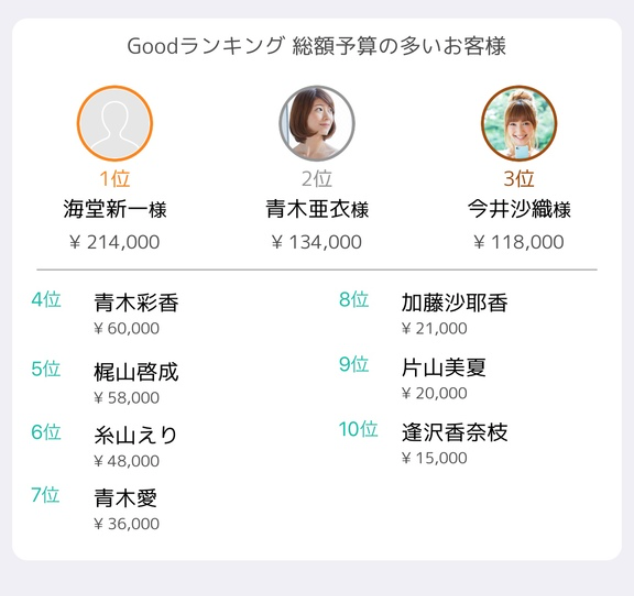This screenshot has height=600, width=638.
Task: Select second-place customer name 青木亜衣様
Action: pyautogui.click(x=316, y=210)
